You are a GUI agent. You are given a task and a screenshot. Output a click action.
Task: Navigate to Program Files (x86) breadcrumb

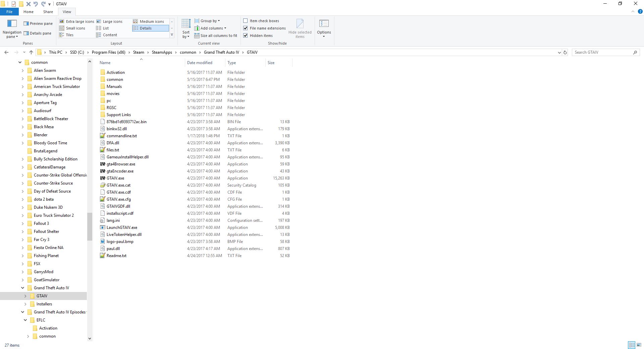point(109,52)
